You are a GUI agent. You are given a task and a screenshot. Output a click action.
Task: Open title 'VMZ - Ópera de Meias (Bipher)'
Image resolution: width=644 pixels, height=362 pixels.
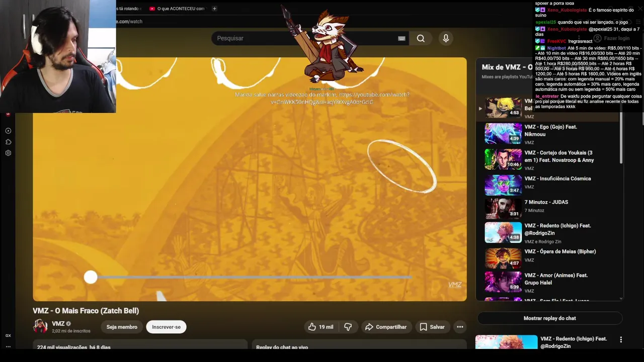pos(560,251)
